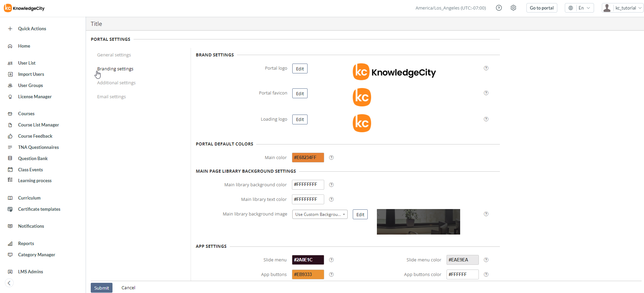Open the Reports chart icon in sidebar
This screenshot has height=293, width=644.
(x=10, y=244)
